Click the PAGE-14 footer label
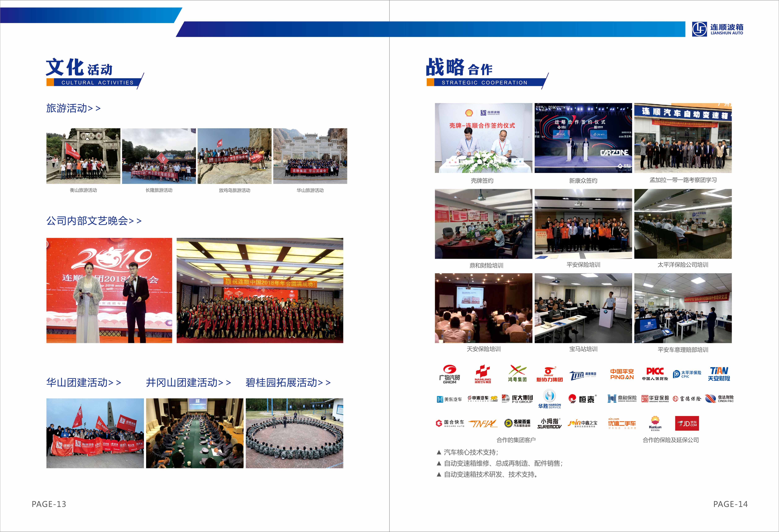This screenshot has width=779, height=532. (730, 504)
